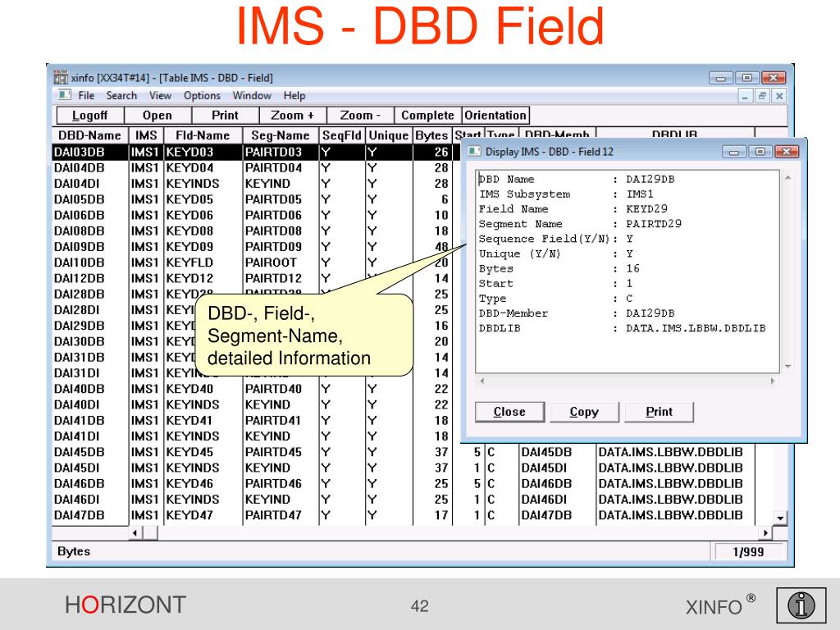Click the inner table window close X
Viewport: 840px width, 630px height.
pos(779,96)
